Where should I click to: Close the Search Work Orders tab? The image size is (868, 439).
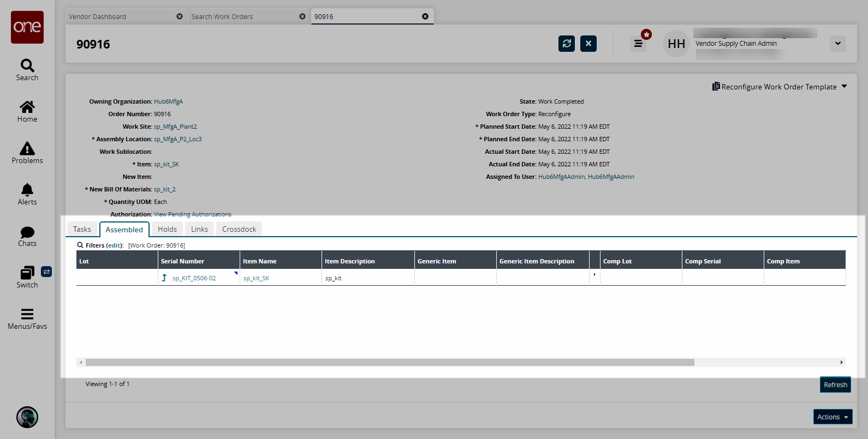302,16
